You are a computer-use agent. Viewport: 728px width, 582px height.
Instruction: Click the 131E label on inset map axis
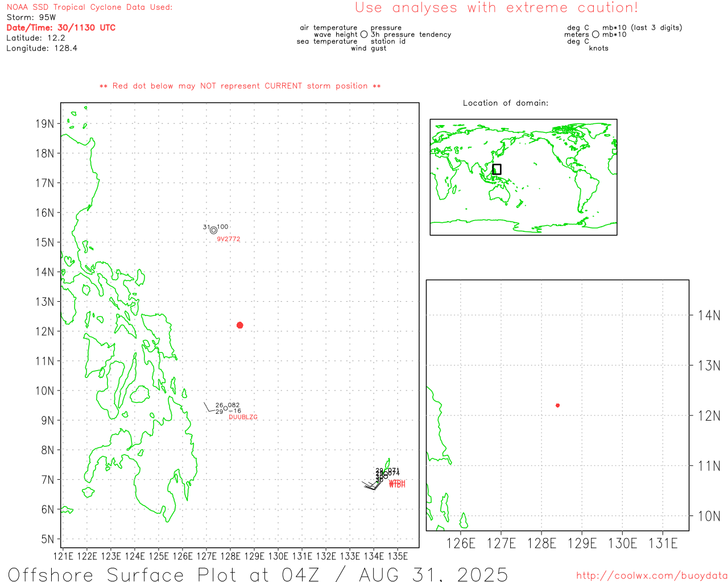click(663, 543)
